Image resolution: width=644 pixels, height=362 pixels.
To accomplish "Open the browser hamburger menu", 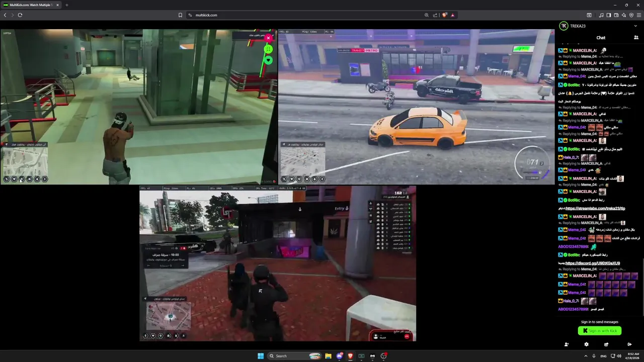I will point(639,15).
